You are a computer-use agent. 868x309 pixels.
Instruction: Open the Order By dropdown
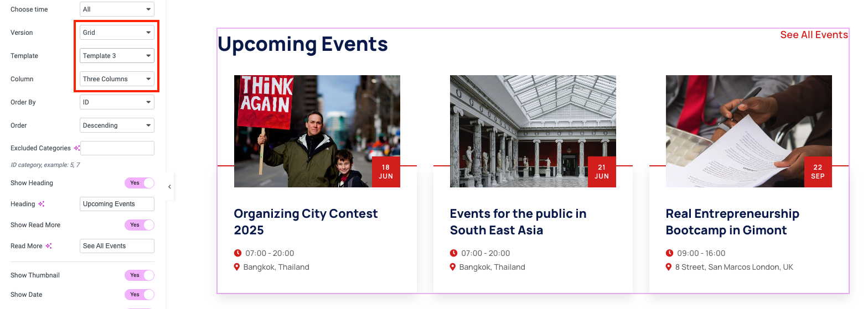click(117, 102)
